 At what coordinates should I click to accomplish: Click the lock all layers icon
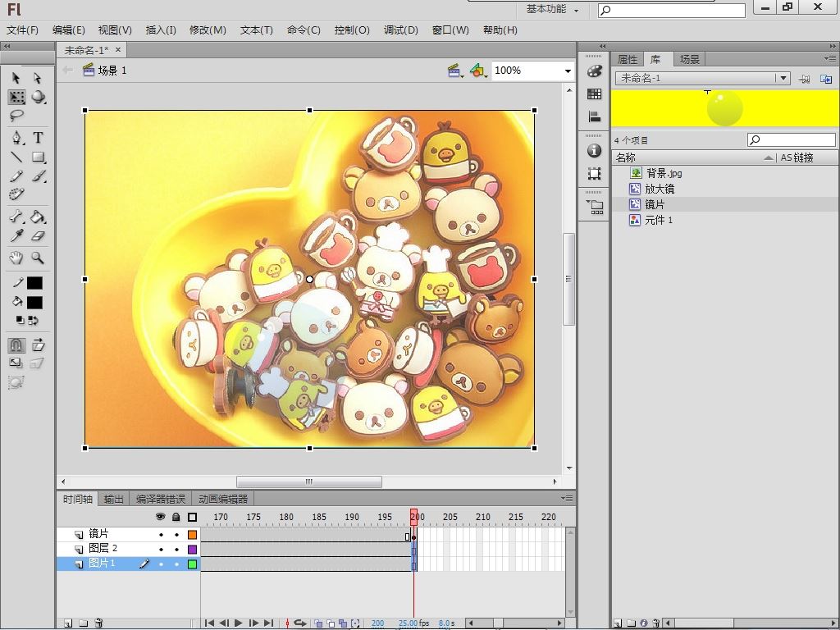click(x=176, y=517)
